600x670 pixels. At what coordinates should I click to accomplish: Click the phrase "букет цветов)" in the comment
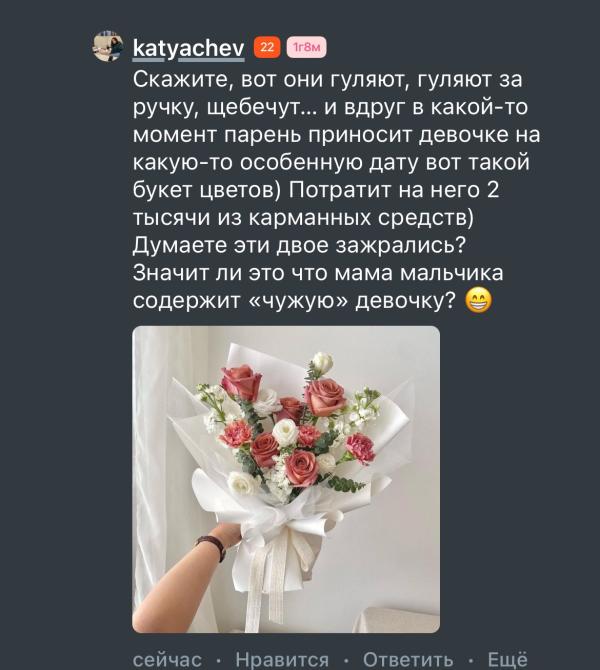click(x=206, y=191)
